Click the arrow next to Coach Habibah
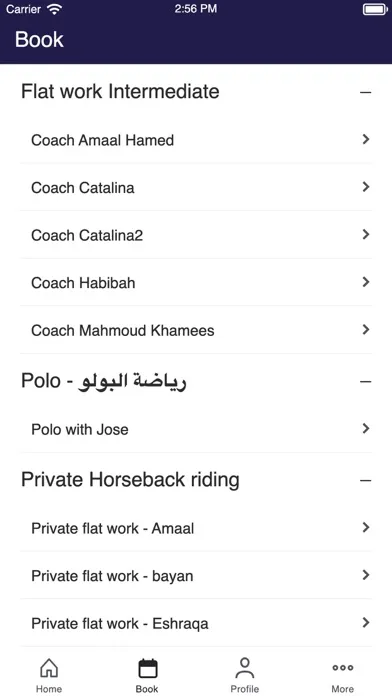 366,282
